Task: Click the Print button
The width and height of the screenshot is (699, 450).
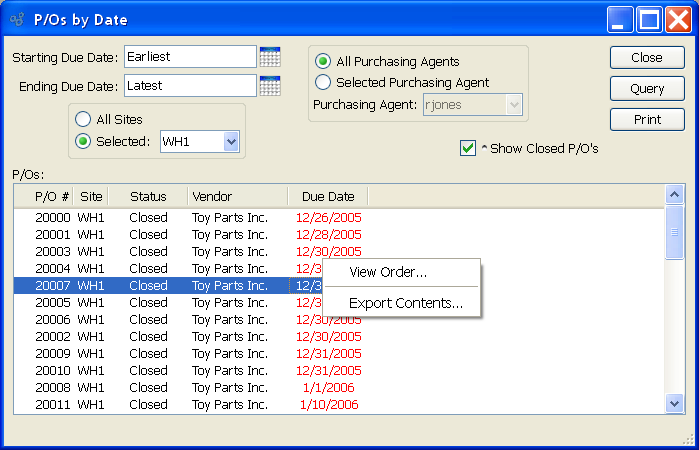Action: pyautogui.click(x=647, y=119)
